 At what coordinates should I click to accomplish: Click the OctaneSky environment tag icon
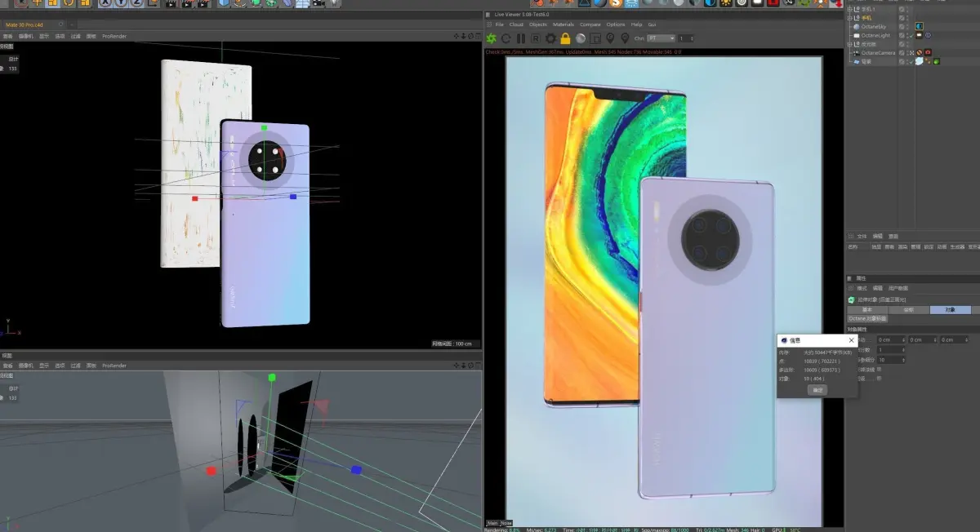pyautogui.click(x=920, y=26)
